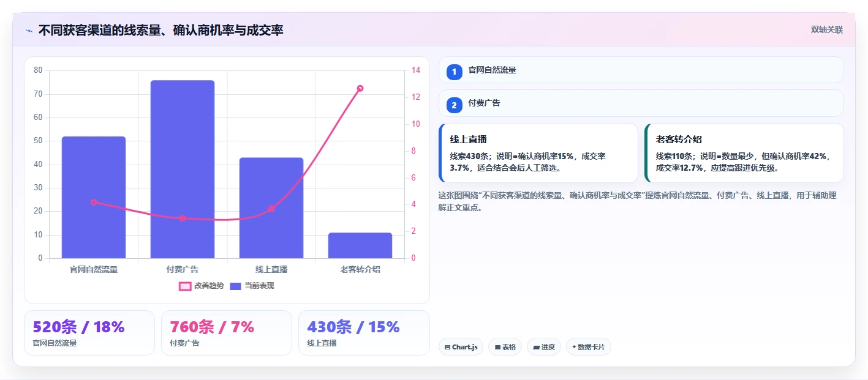Click the summary paragraph starting 这张图围绕
Screen dimensions: 868x380
638,201
